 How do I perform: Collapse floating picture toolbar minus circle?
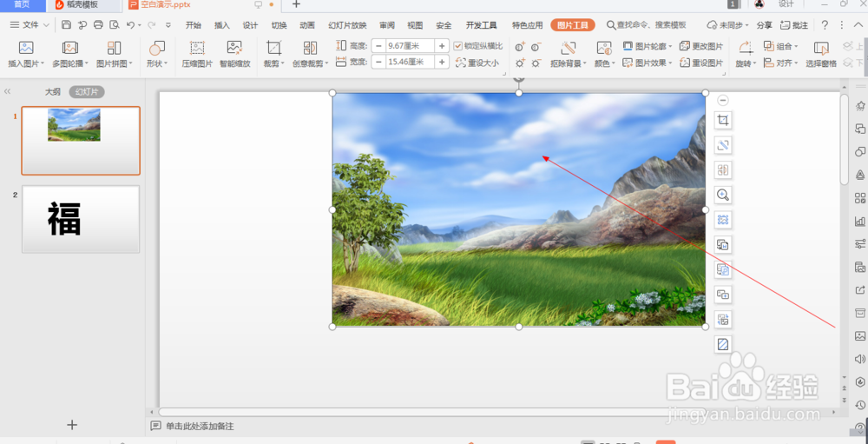pyautogui.click(x=723, y=100)
